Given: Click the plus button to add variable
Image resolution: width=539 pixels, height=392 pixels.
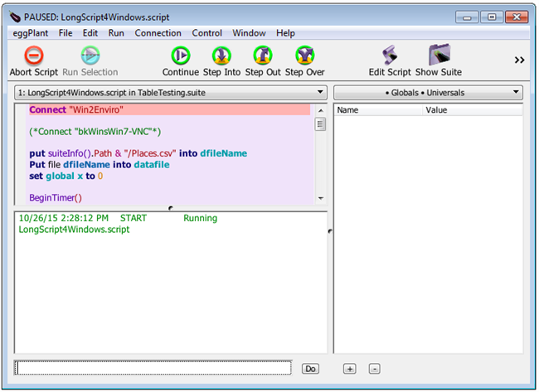Looking at the screenshot, I should 349,368.
